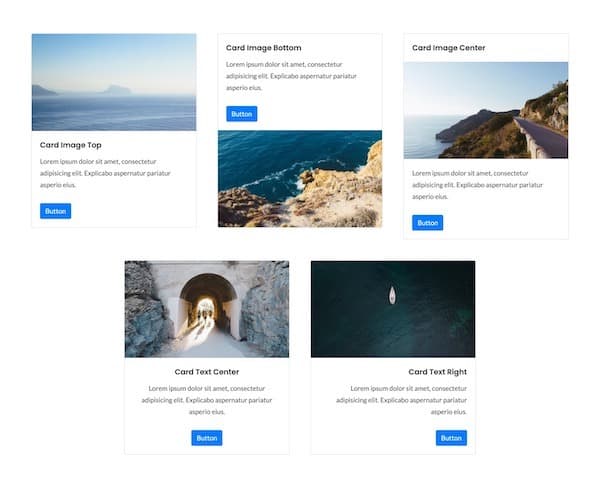The width and height of the screenshot is (600, 488).
Task: Click the paragraph text in Card Image Top
Action: (112, 173)
